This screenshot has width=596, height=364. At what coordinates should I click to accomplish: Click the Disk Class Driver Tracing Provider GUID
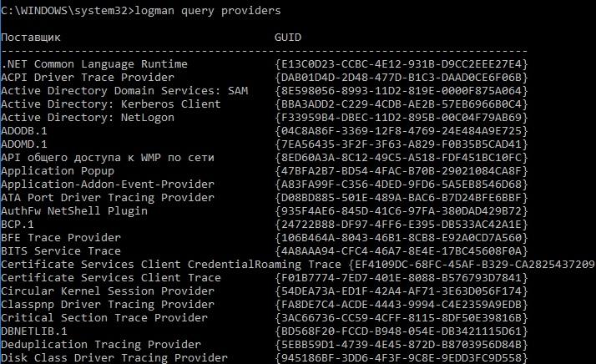(x=401, y=358)
